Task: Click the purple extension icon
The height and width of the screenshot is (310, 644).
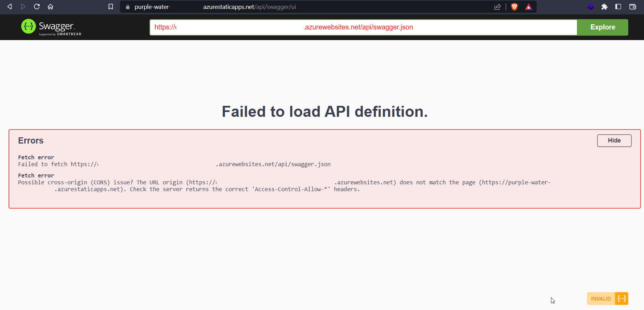Action: pos(591,7)
